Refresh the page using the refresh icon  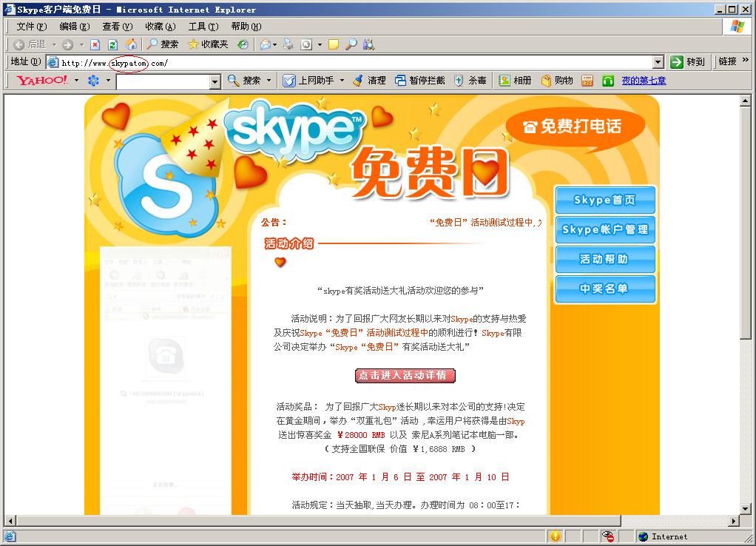[113, 44]
